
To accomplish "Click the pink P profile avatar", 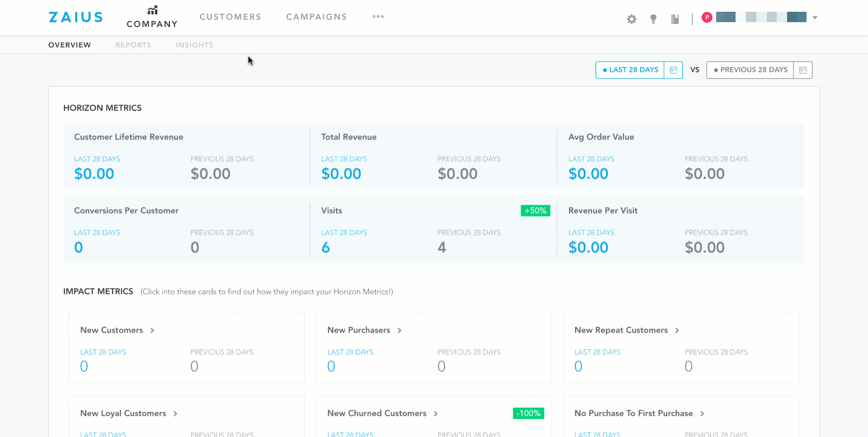I will [707, 17].
